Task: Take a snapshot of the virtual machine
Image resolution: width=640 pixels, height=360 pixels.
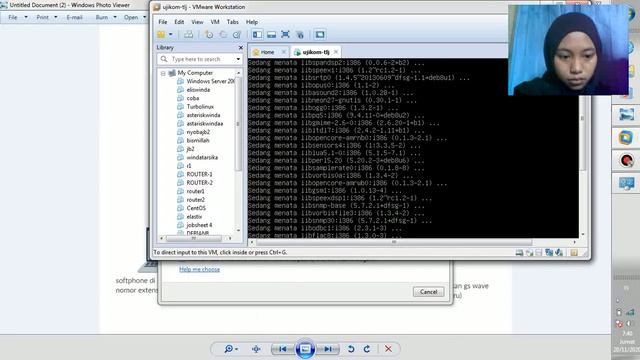Action: (x=209, y=35)
